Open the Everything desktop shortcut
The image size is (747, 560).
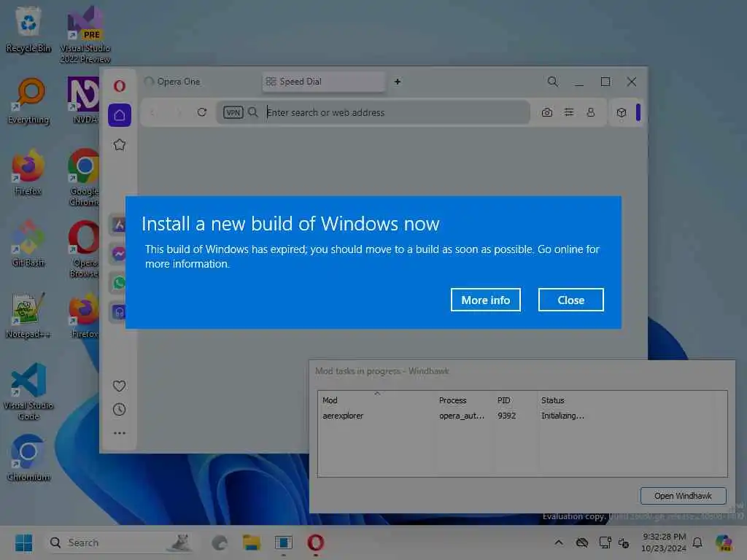pos(28,101)
